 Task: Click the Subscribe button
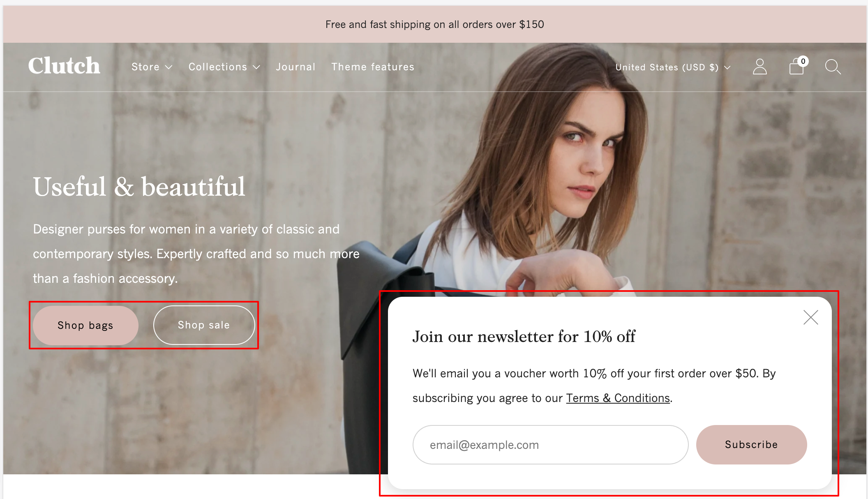pyautogui.click(x=751, y=445)
